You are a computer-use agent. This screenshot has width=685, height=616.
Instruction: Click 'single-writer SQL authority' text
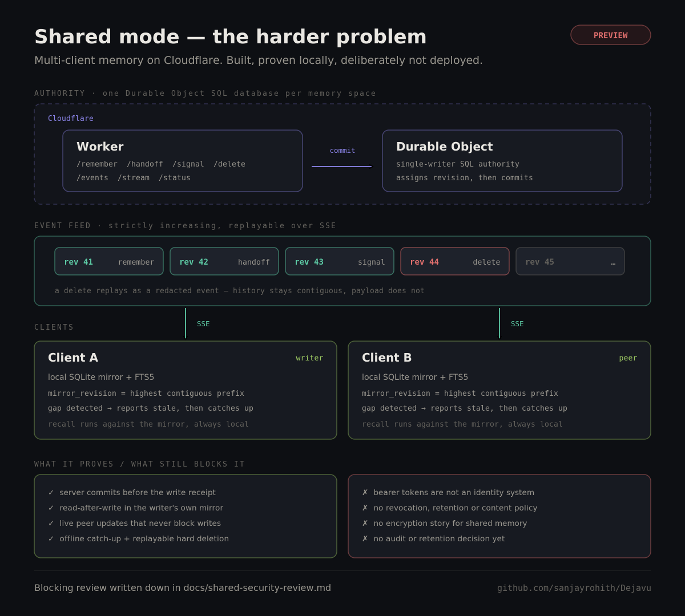click(x=458, y=164)
